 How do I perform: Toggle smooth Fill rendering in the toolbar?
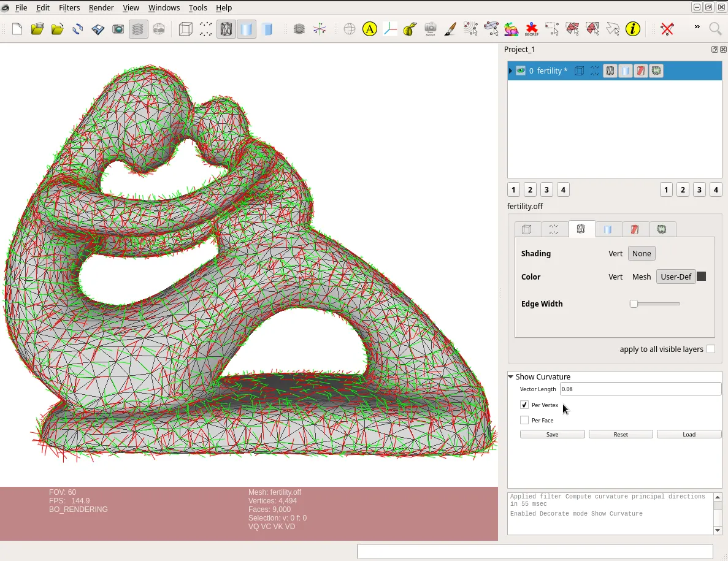[x=247, y=29]
